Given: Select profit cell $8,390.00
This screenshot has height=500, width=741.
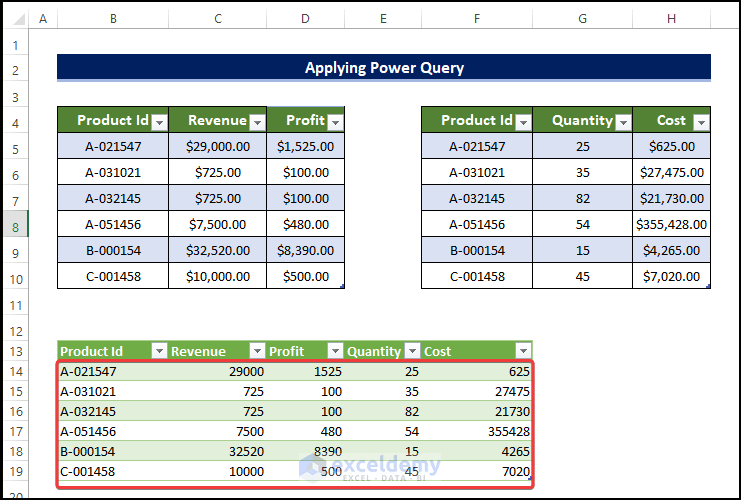Looking at the screenshot, I should tap(305, 250).
